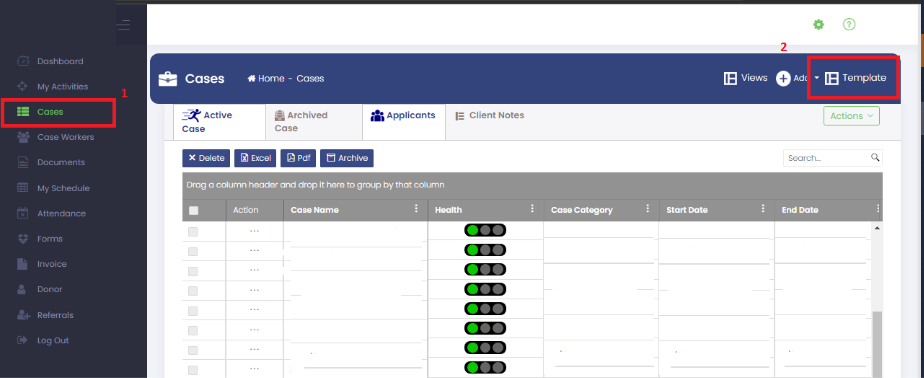The width and height of the screenshot is (924, 378).
Task: Click the Invoice page icon
Action: tap(22, 264)
